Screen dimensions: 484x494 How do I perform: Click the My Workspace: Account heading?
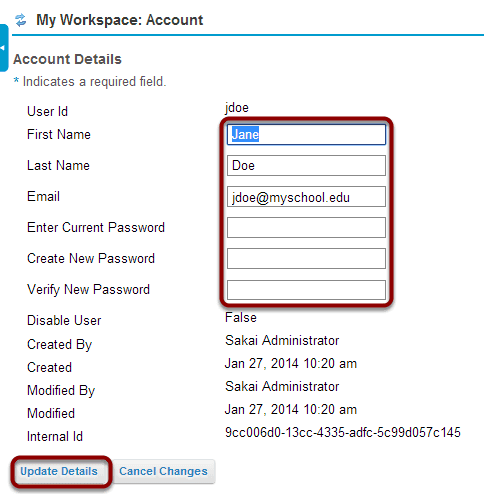click(120, 20)
